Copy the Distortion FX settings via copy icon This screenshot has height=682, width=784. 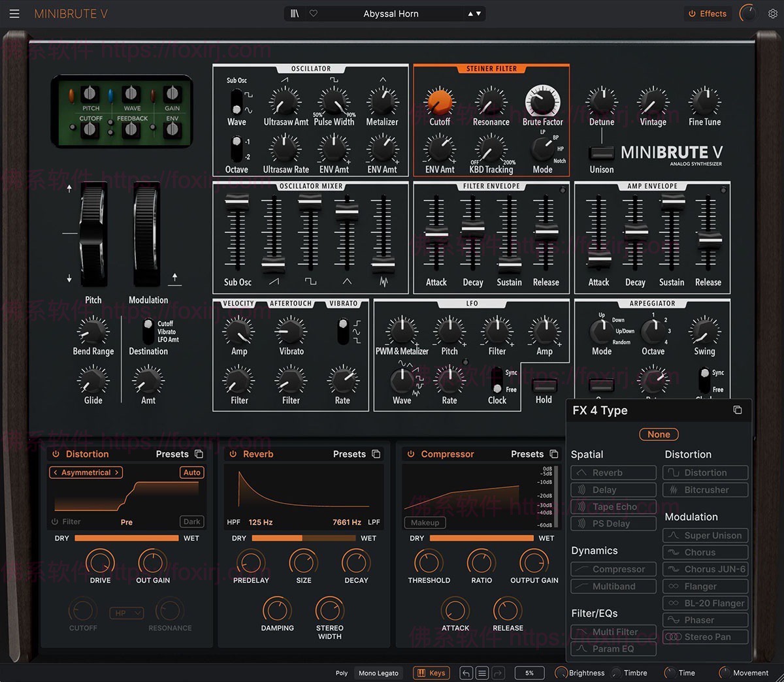pyautogui.click(x=198, y=453)
